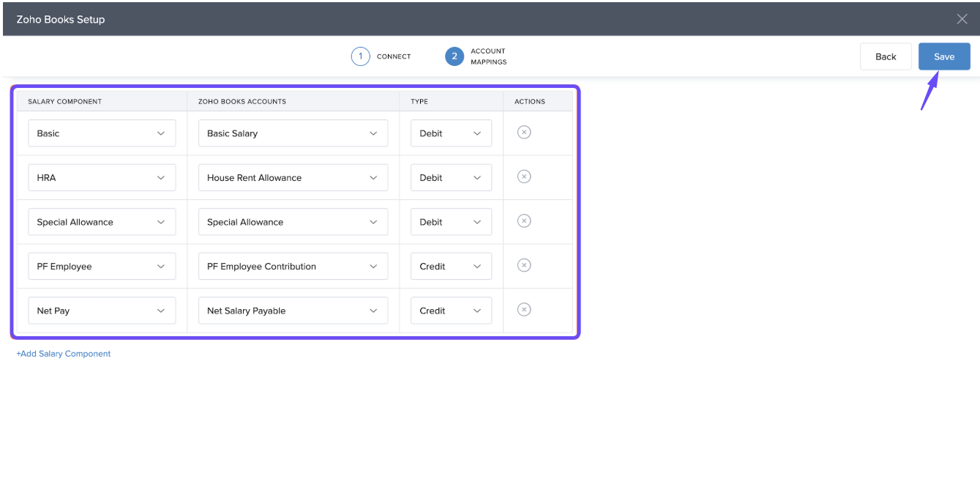Remove the PF Employee mapping row

tap(524, 265)
